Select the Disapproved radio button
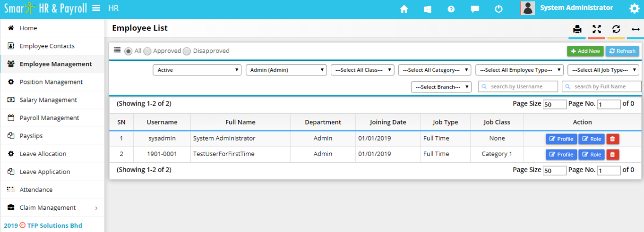This screenshot has height=232, width=644. [187, 51]
